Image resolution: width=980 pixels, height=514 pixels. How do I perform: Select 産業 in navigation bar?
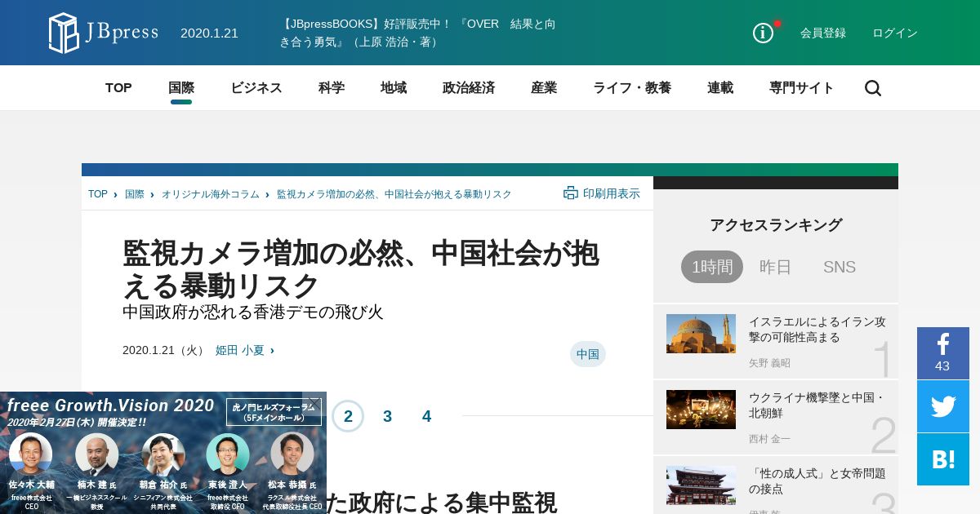pyautogui.click(x=544, y=88)
